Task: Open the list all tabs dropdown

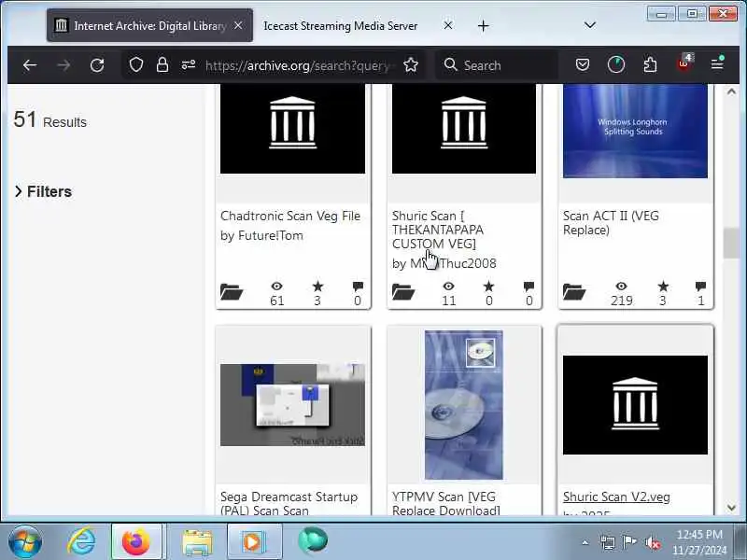Action: pos(590,25)
